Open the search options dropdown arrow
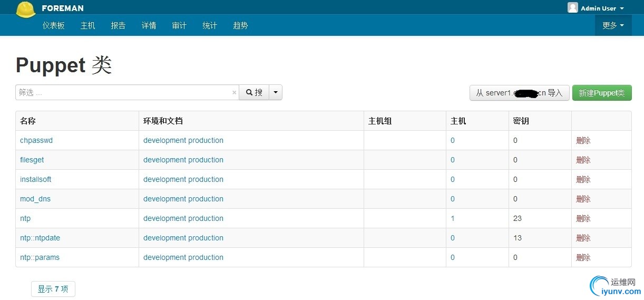644x300 pixels. 276,93
